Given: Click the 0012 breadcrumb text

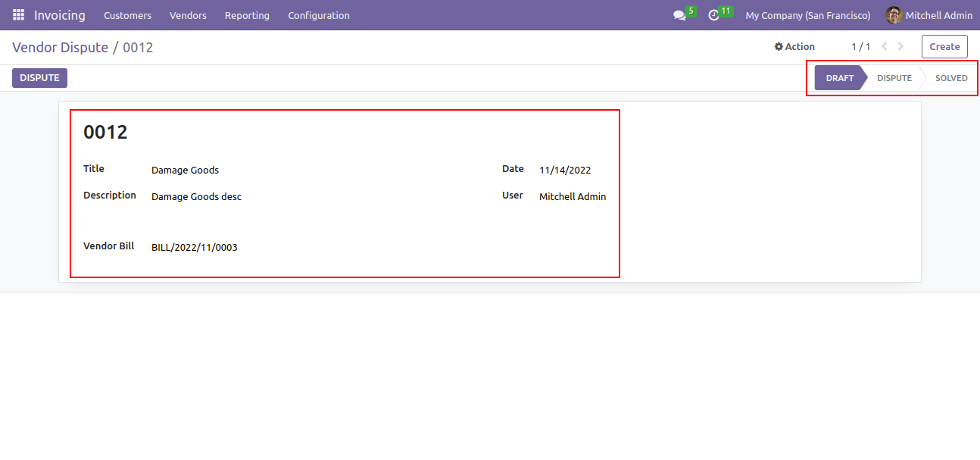Looking at the screenshot, I should (138, 47).
